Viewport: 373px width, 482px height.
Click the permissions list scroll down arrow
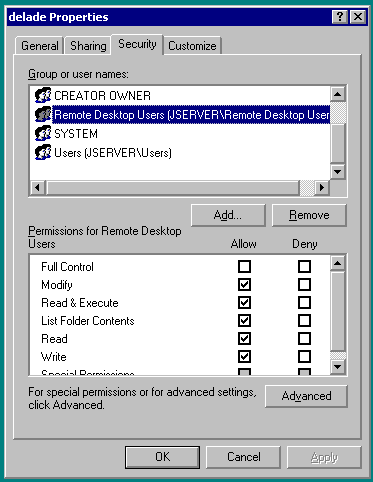point(338,367)
